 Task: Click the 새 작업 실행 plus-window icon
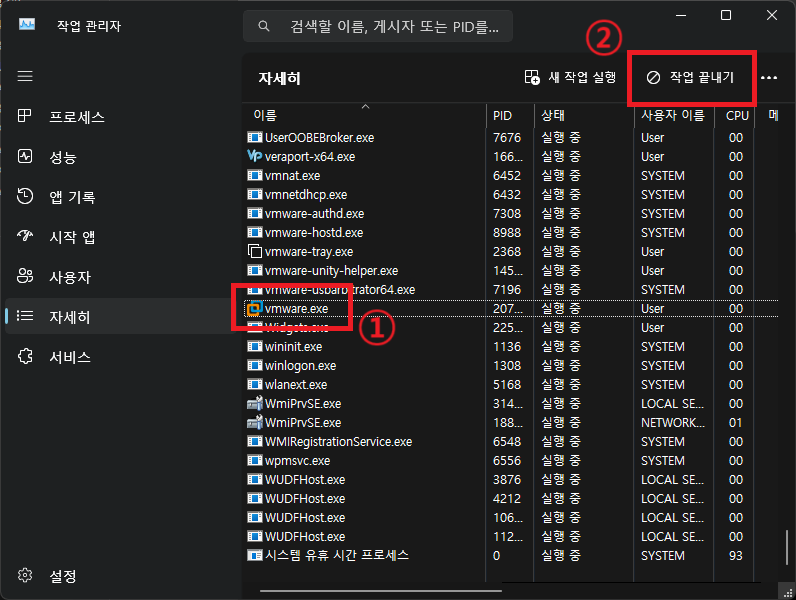[x=532, y=77]
